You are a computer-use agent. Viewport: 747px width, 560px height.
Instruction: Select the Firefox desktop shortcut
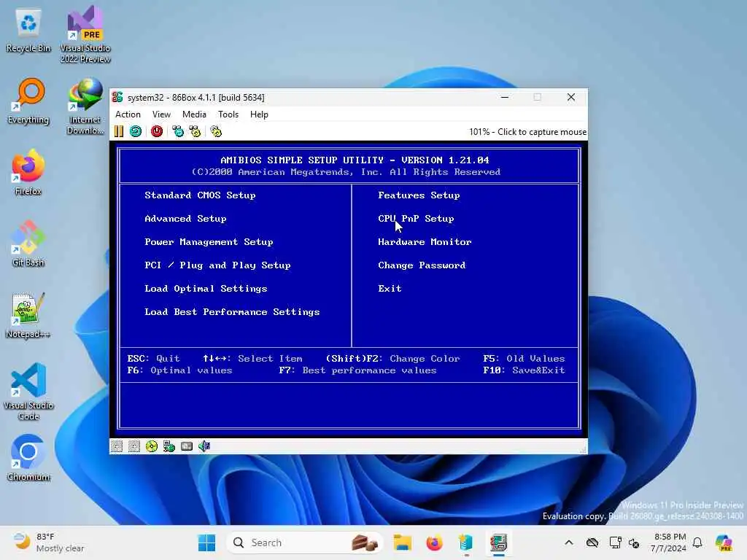pos(28,172)
